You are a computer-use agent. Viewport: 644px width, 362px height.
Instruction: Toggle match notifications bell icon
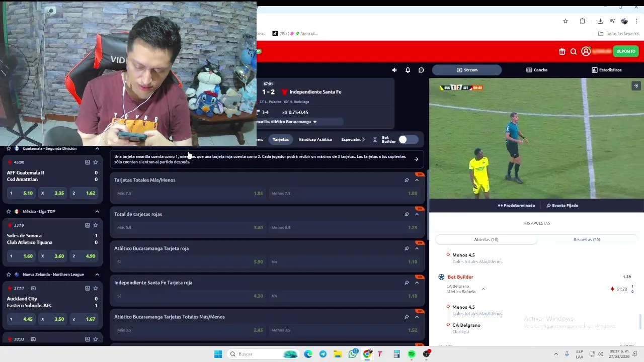[408, 70]
